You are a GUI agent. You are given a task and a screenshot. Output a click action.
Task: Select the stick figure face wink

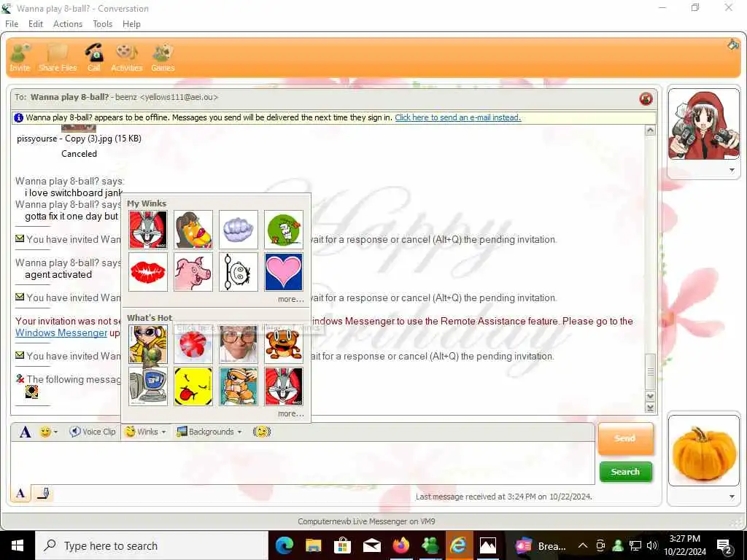pyautogui.click(x=239, y=272)
